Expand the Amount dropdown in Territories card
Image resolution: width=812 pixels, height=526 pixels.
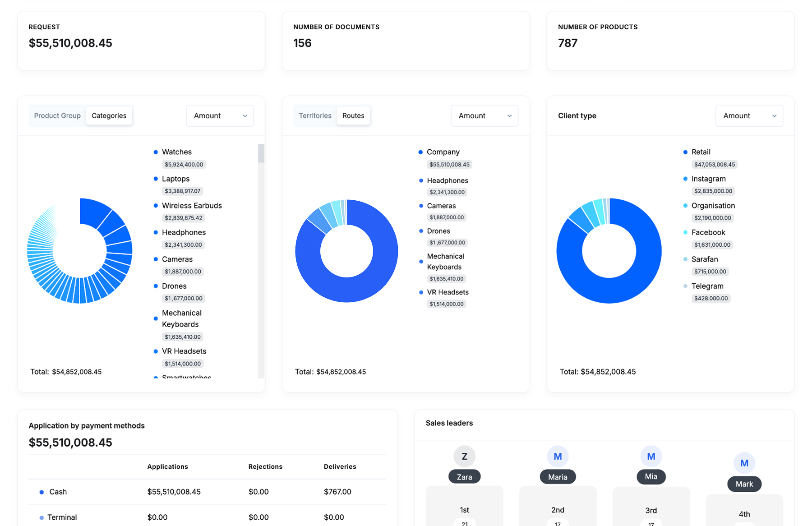[484, 116]
